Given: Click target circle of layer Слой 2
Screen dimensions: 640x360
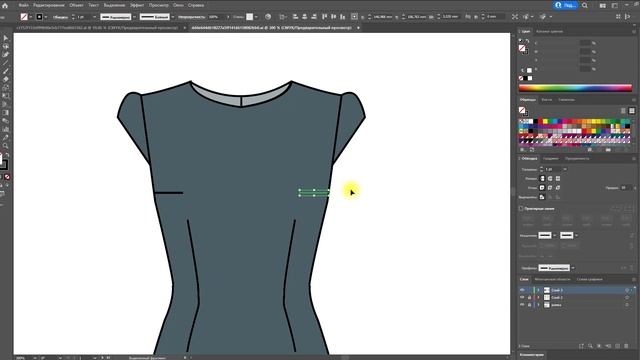Looking at the screenshot, I should [627, 298].
